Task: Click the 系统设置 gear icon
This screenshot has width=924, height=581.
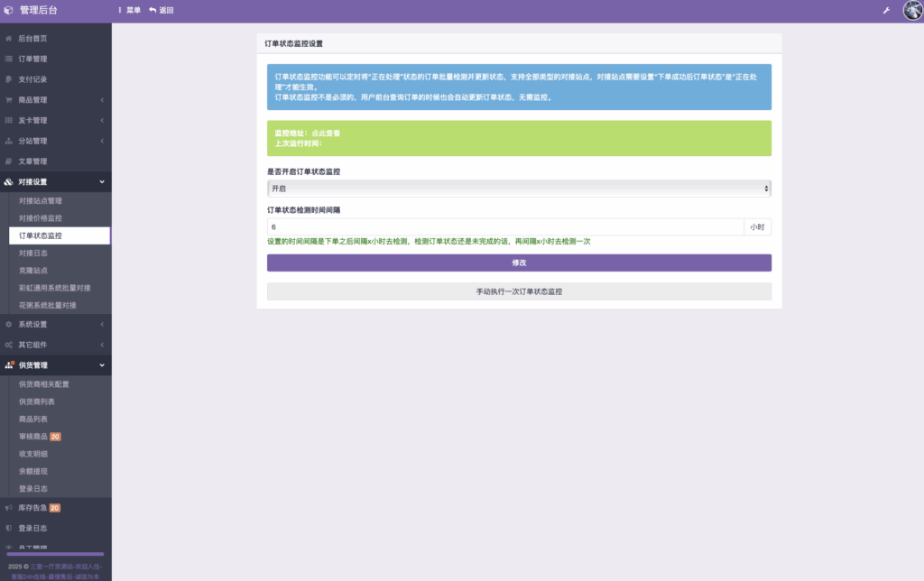Action: click(9, 324)
